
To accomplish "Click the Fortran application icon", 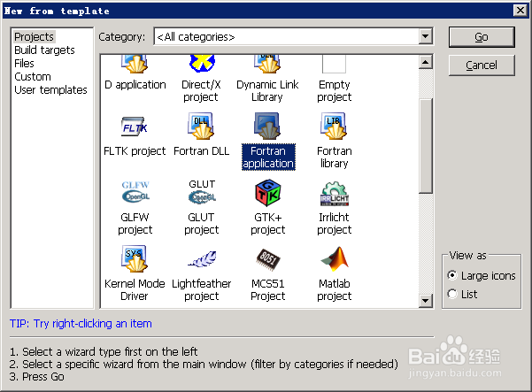I will 267,127.
